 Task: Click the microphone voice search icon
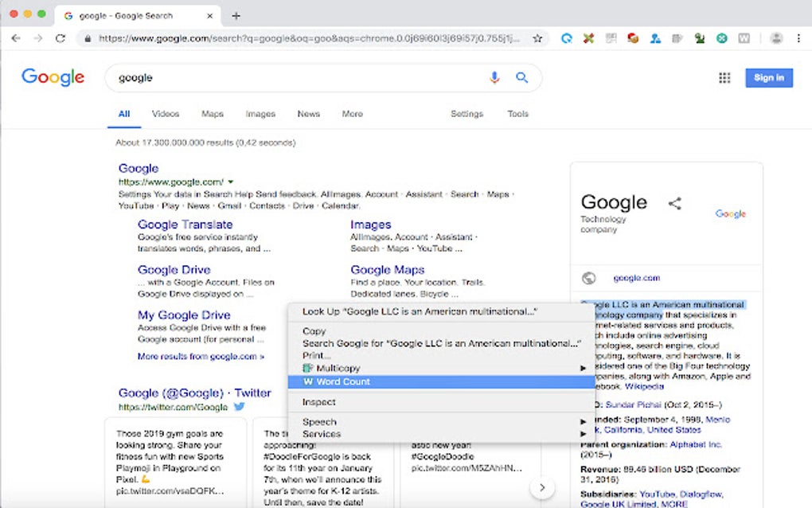(494, 78)
